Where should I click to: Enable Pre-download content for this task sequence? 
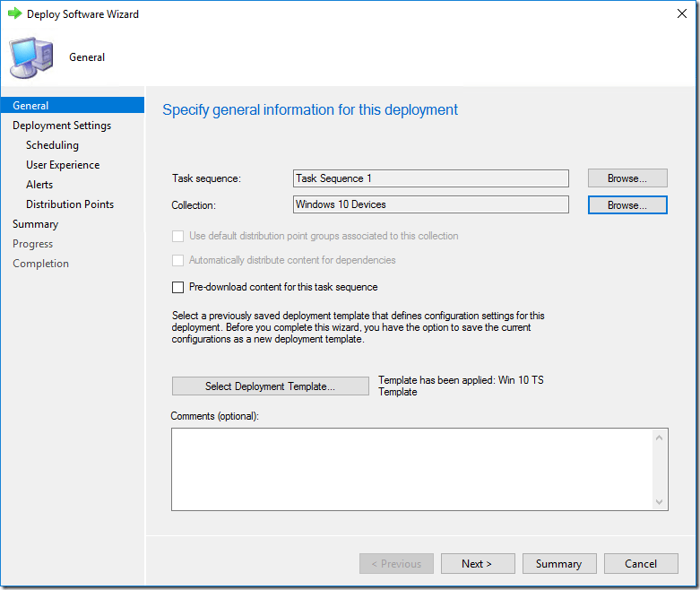coord(177,288)
